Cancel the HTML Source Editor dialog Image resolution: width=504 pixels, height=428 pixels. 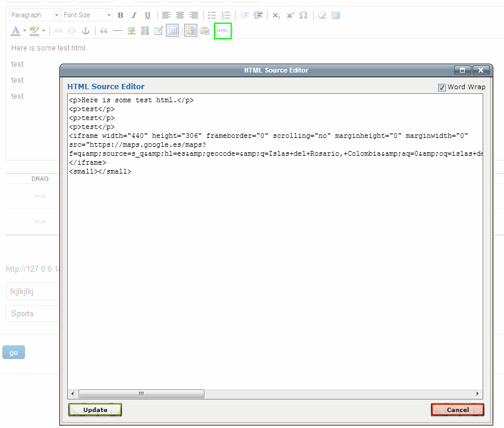pyautogui.click(x=457, y=410)
